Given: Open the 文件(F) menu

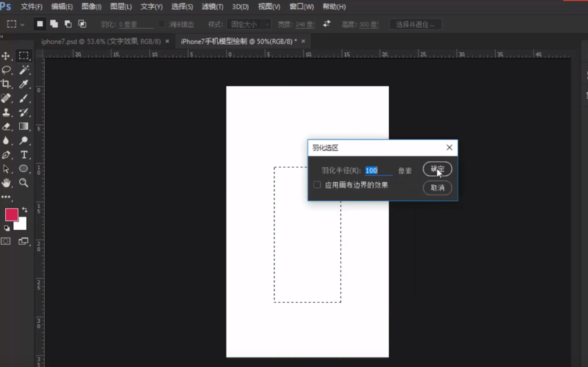Looking at the screenshot, I should [x=32, y=7].
